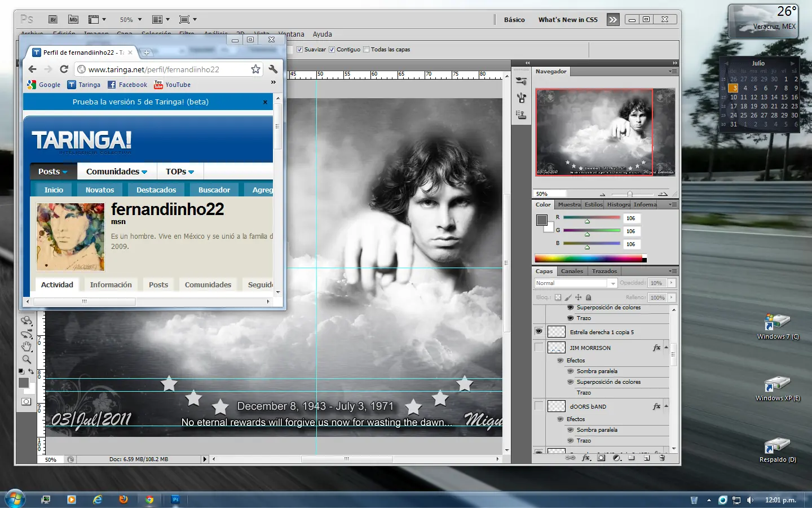Select the 3D camera rotate tool
The height and width of the screenshot is (508, 812).
click(27, 334)
